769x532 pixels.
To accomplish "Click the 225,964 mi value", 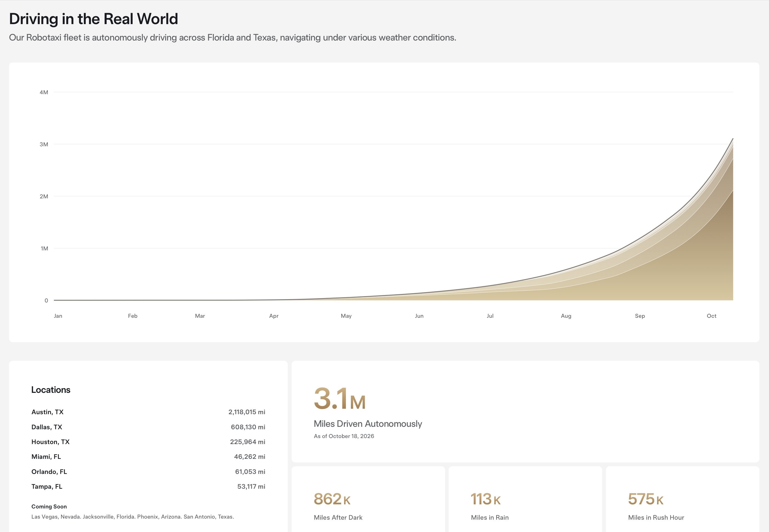I will coord(248,442).
